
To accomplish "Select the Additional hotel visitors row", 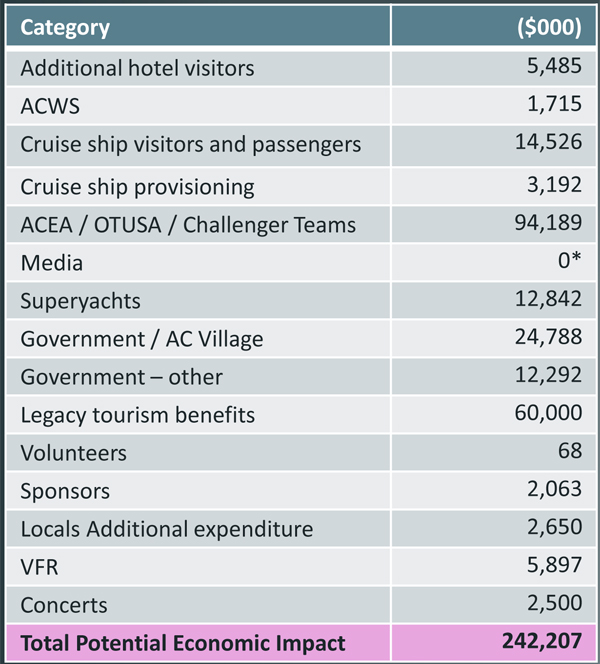I will [x=137, y=68].
